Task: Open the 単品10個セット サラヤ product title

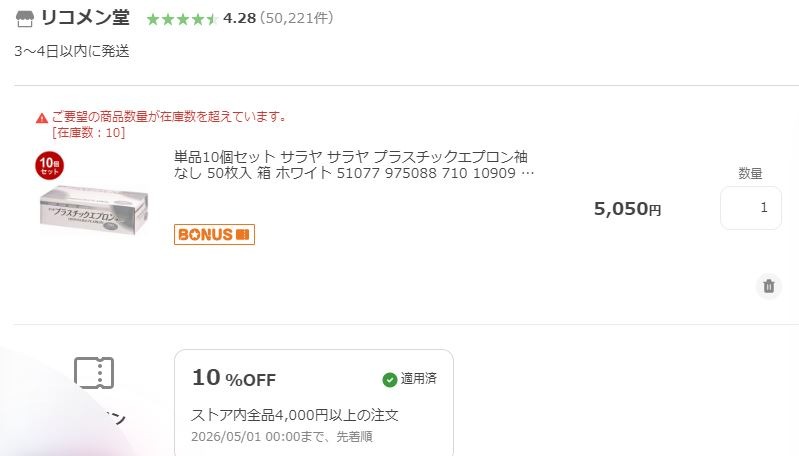Action: point(354,165)
